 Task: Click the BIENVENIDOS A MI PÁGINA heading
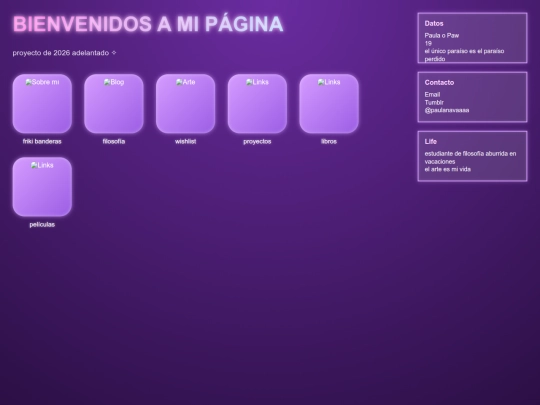point(148,24)
